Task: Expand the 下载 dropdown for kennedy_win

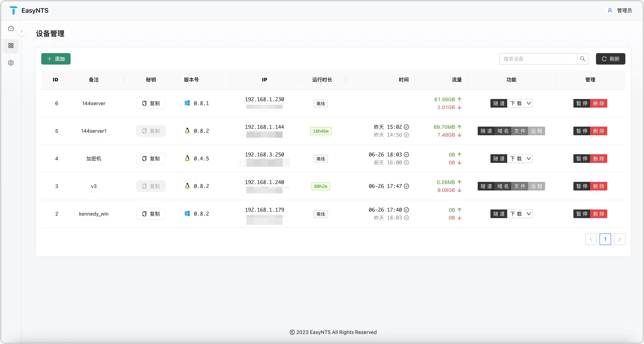Action: [520, 214]
